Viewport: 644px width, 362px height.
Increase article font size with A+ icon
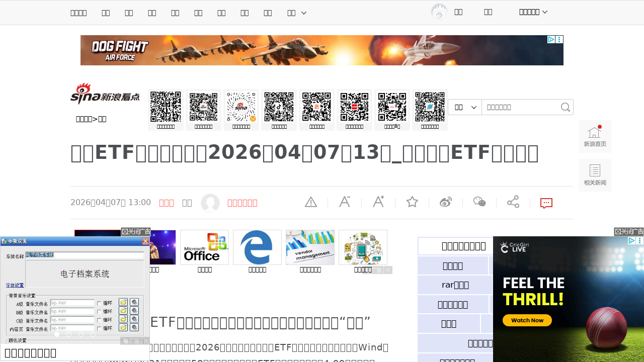378,202
